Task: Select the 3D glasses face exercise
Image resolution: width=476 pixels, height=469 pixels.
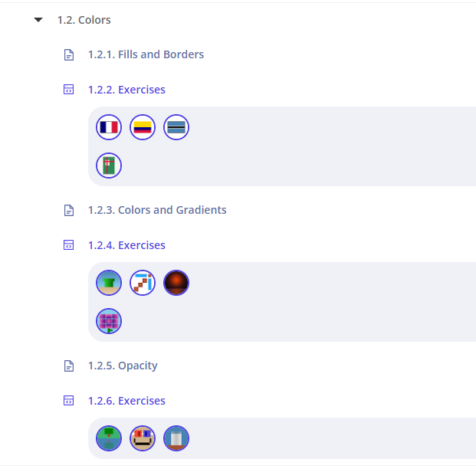Action: 143,438
